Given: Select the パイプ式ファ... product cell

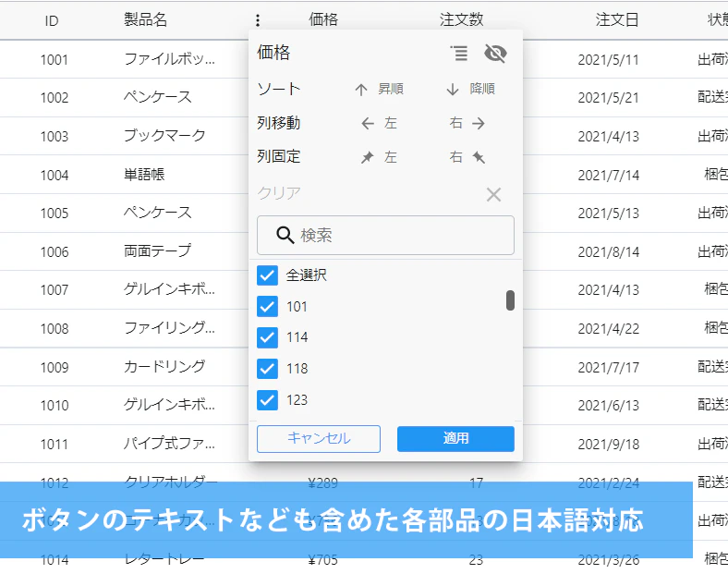Looking at the screenshot, I should click(x=169, y=444).
